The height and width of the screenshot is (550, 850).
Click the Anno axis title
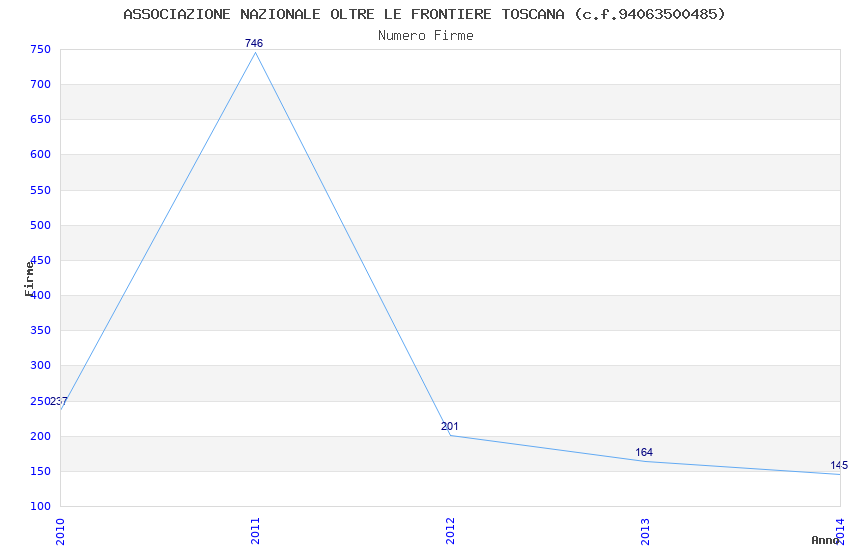tap(825, 540)
